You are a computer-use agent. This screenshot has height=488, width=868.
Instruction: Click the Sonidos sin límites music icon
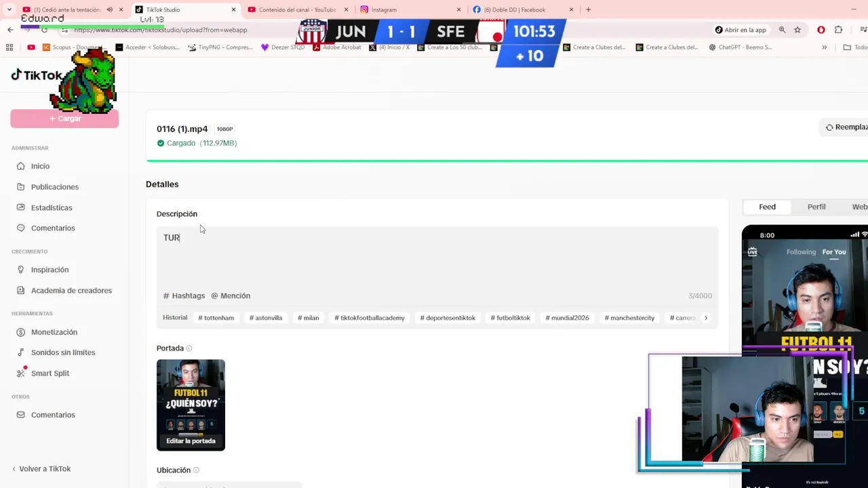(21, 352)
